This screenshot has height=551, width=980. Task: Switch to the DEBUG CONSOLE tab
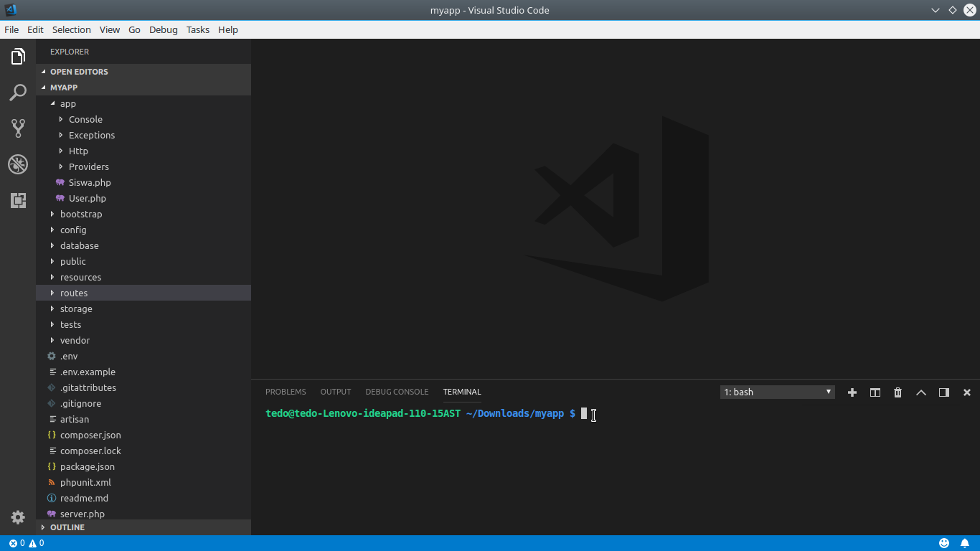pos(397,392)
